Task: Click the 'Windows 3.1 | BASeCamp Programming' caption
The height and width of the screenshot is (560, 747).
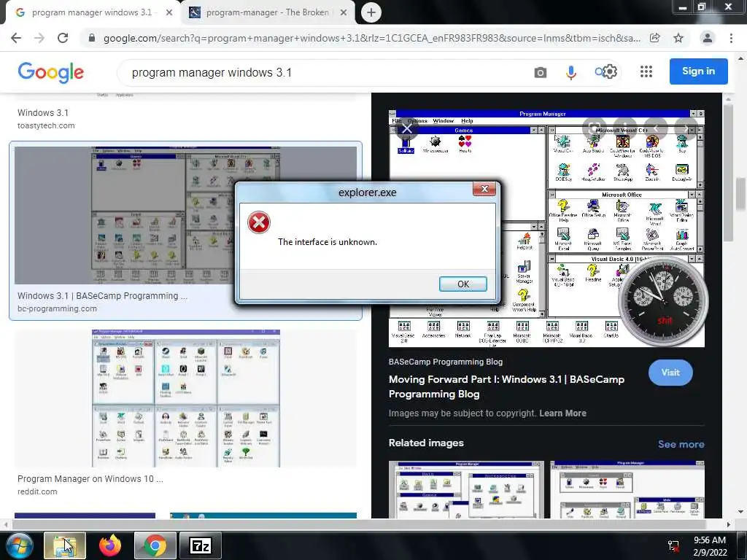Action: [x=102, y=296]
